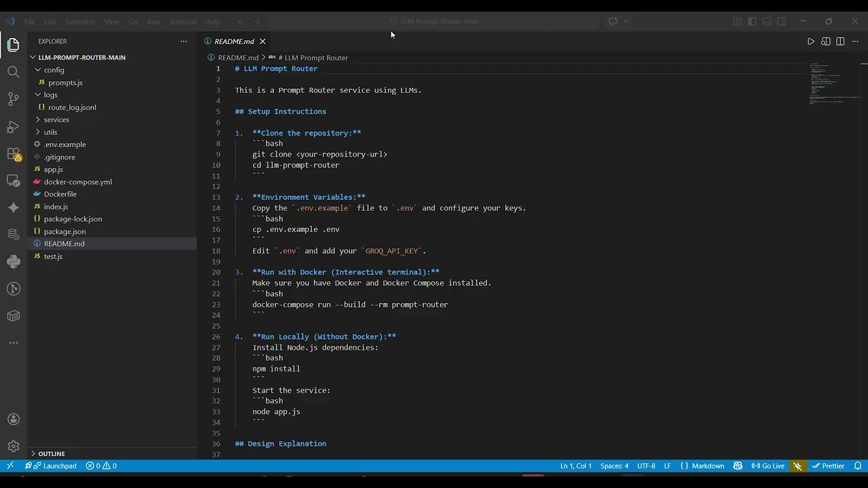Open the Remote Explorer view
This screenshot has height=488, width=868.
click(x=14, y=181)
